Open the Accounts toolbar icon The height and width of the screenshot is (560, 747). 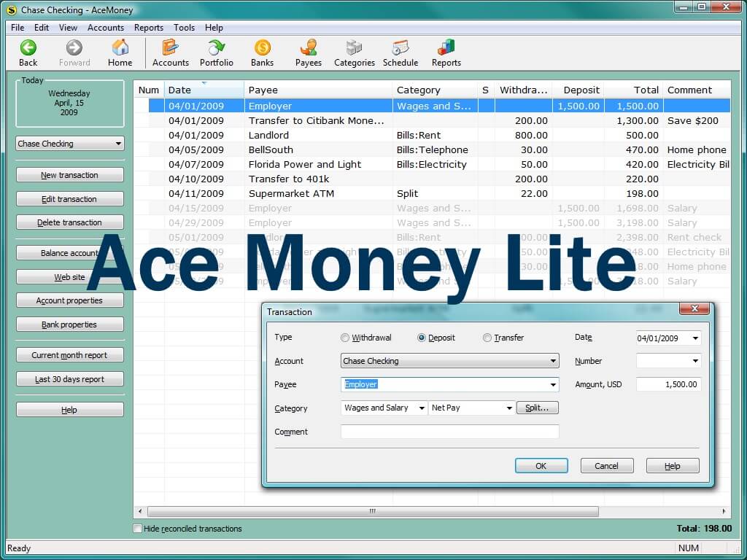171,52
